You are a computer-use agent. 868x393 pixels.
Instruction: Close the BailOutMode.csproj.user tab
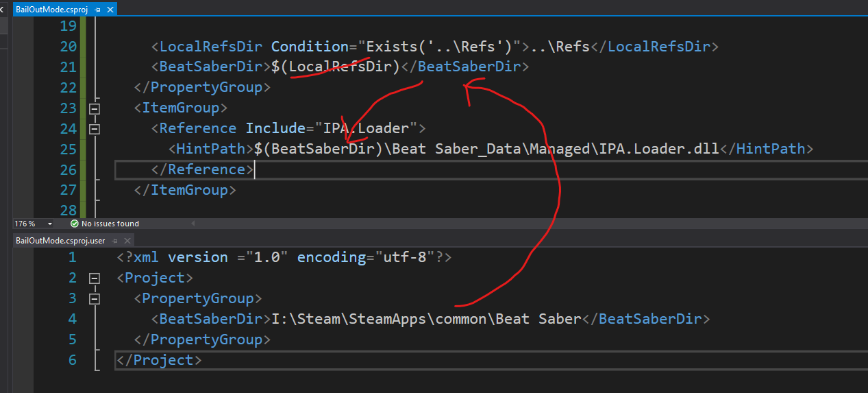(127, 241)
